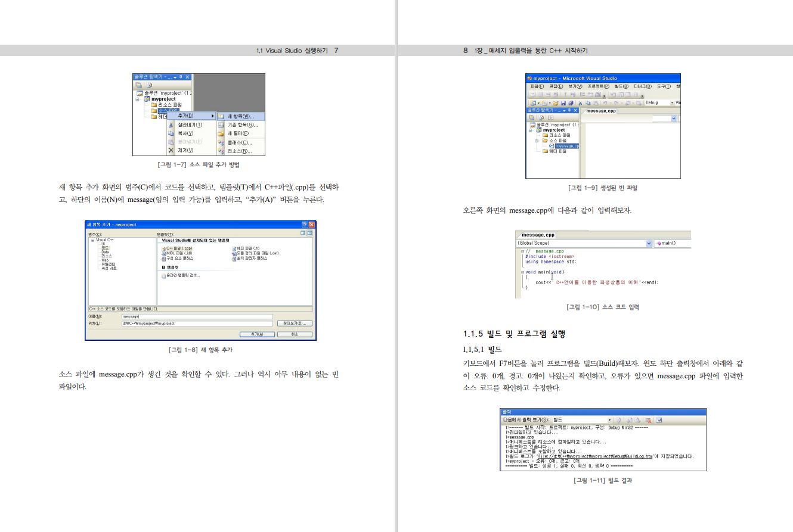Select 'message.cpp' tab in figure 1-10

pos(538,235)
